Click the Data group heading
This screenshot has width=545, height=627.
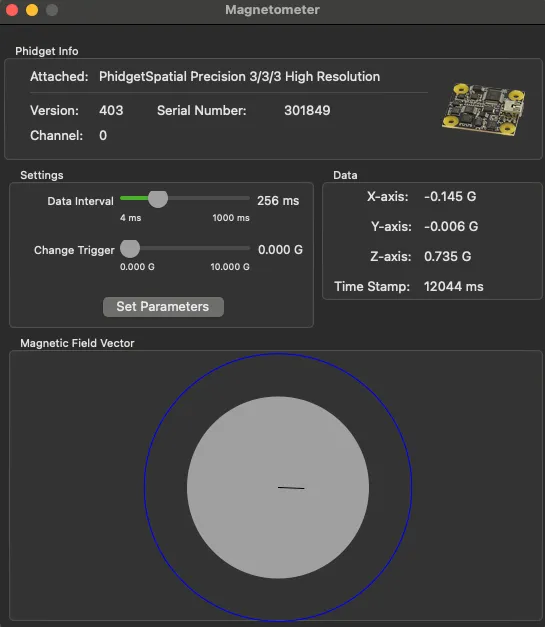(345, 175)
